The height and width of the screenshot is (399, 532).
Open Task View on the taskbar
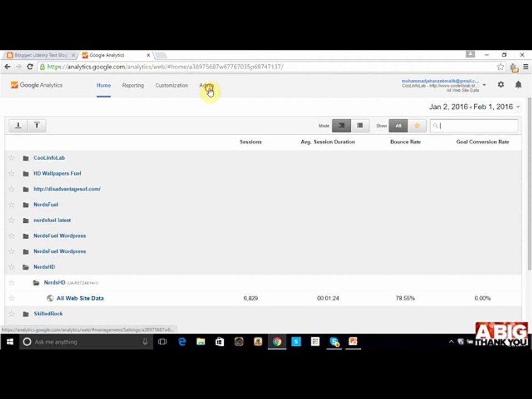162,342
